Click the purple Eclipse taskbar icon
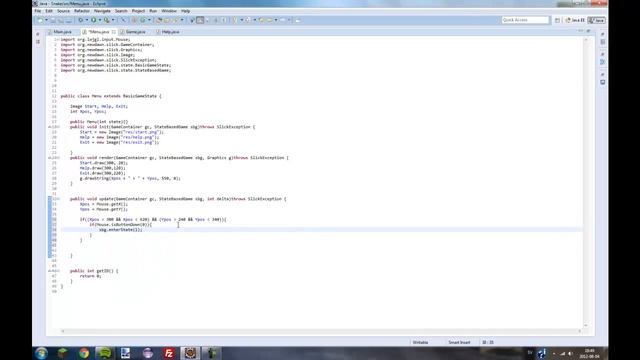The image size is (640, 360). pyautogui.click(x=147, y=353)
